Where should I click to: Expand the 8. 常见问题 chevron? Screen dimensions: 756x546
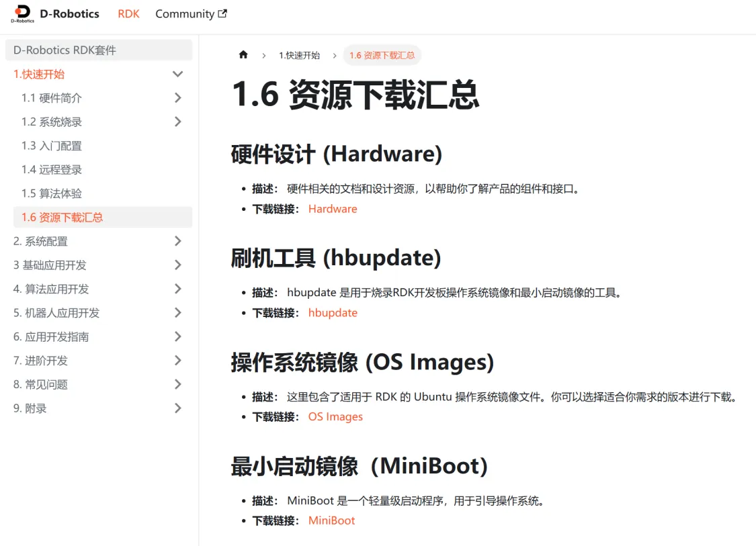pos(178,384)
